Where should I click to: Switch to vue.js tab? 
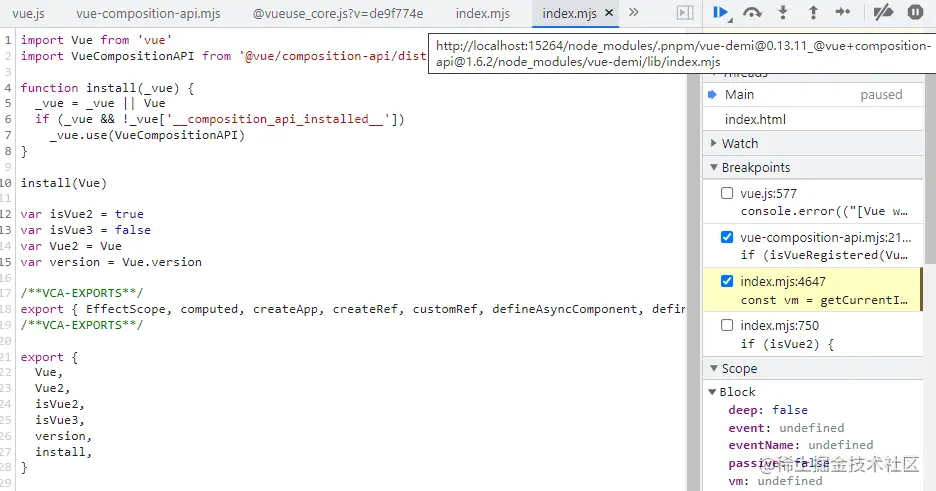tap(28, 13)
